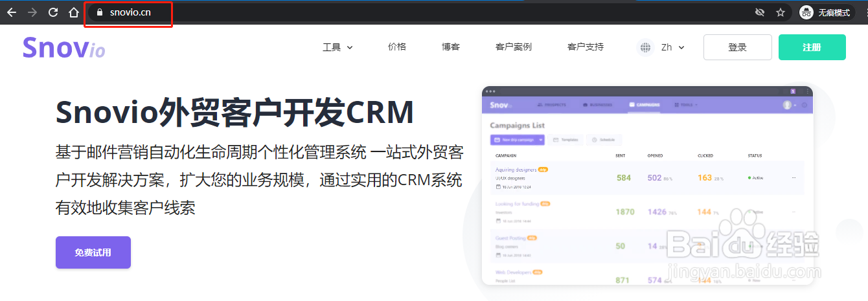Click the crossed-eye tracking protection icon
868x301 pixels.
click(x=760, y=12)
